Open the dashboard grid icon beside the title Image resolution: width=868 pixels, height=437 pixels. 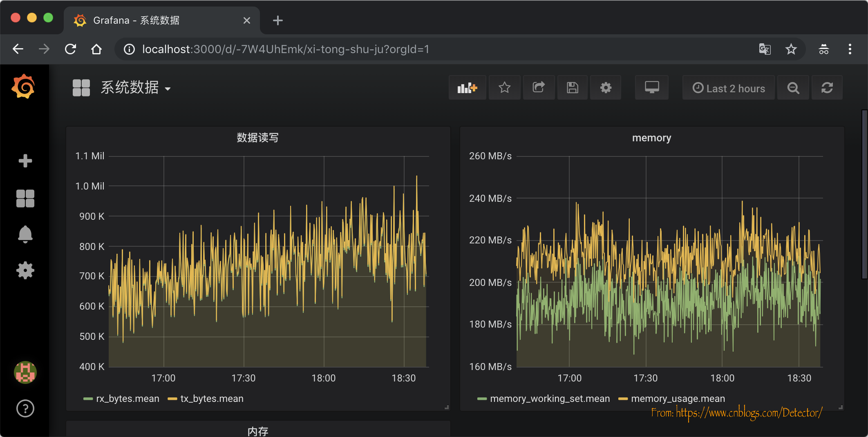pos(81,88)
